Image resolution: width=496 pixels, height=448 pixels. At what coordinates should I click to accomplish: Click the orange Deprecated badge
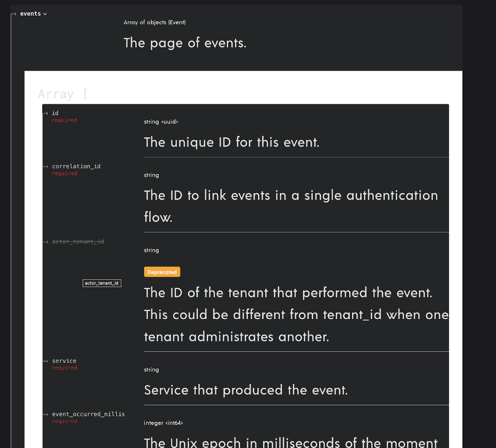162,272
